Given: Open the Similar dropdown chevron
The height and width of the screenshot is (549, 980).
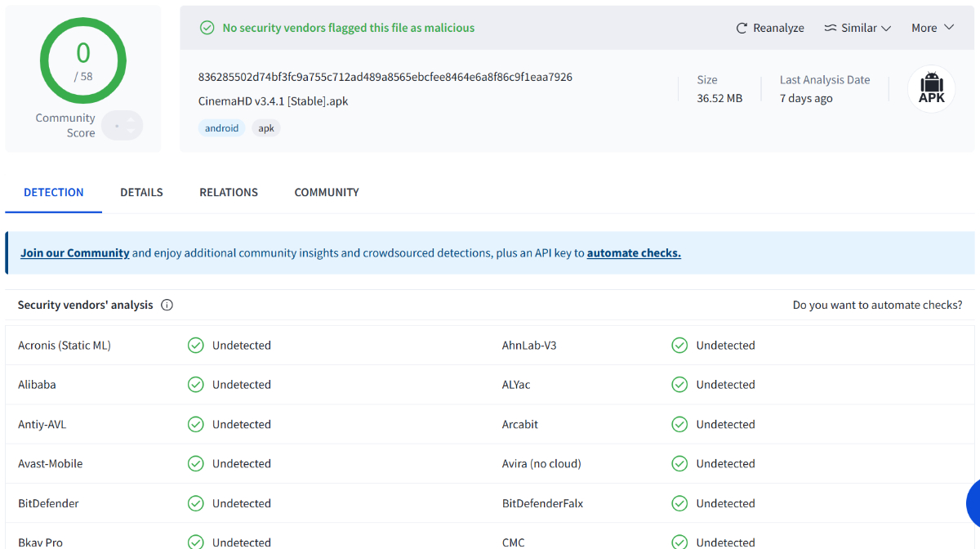Looking at the screenshot, I should pyautogui.click(x=886, y=28).
